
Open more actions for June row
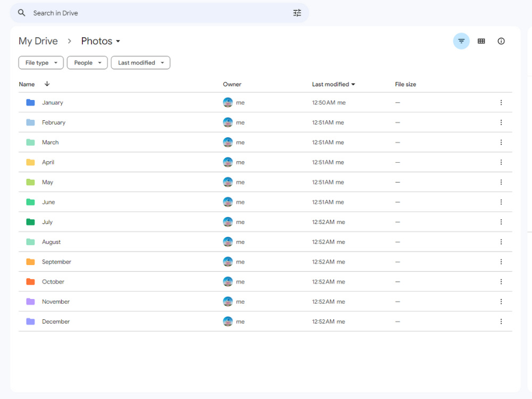point(501,202)
